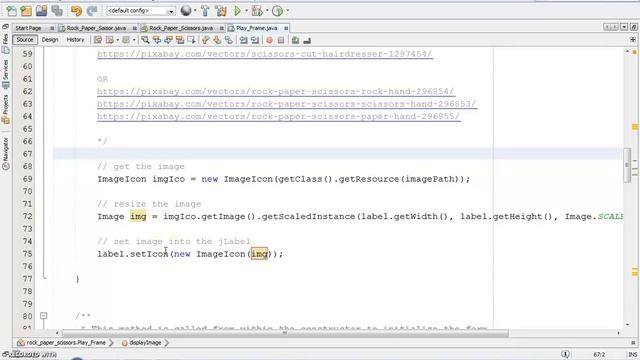Switch to the Start Page tab
The width and height of the screenshot is (640, 360).
[28, 28]
